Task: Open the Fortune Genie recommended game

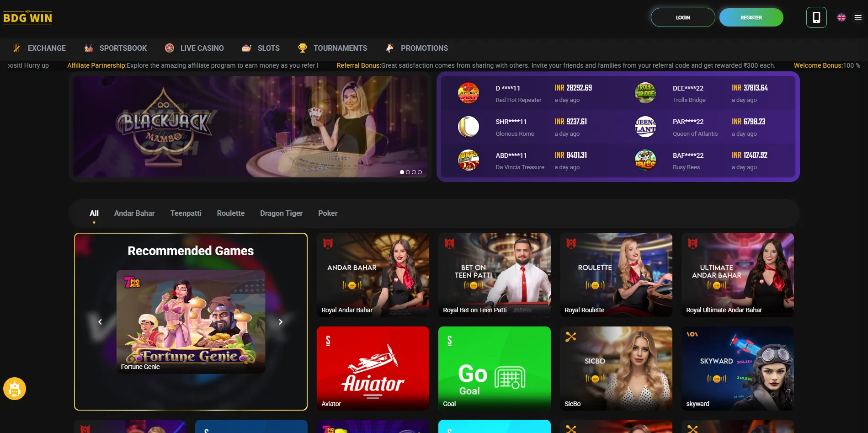Action: coord(191,321)
